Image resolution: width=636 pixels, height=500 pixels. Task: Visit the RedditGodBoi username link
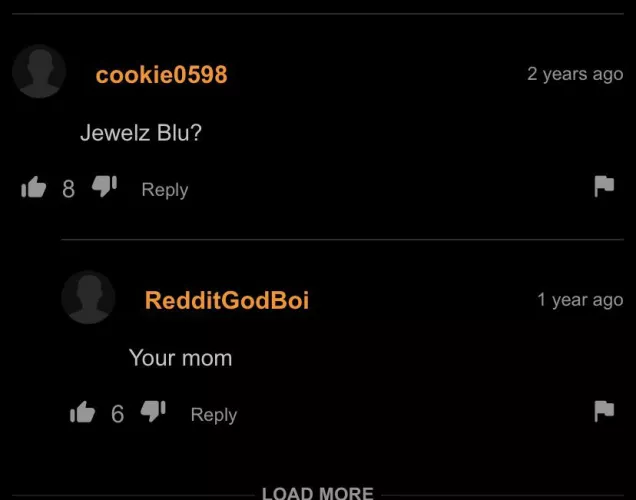[227, 300]
